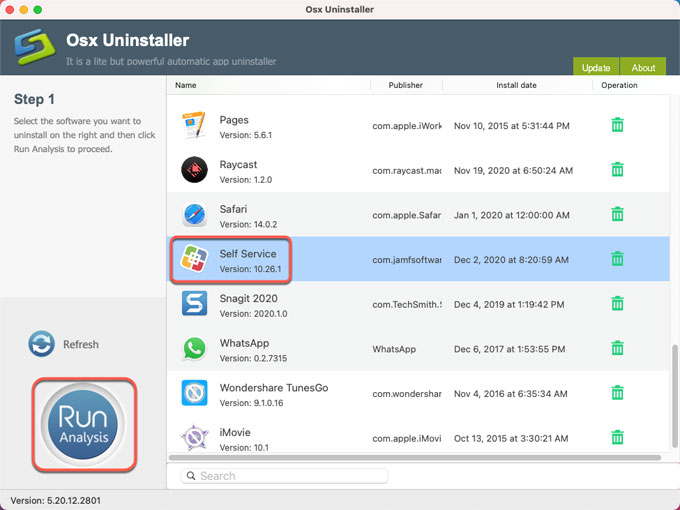680x510 pixels.
Task: Click the WhatsApp app icon
Action: [x=194, y=349]
